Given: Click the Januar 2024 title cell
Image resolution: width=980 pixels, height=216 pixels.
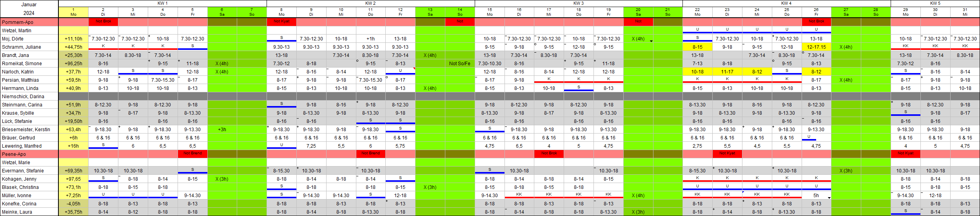Looking at the screenshot, I should pyautogui.click(x=29, y=9).
